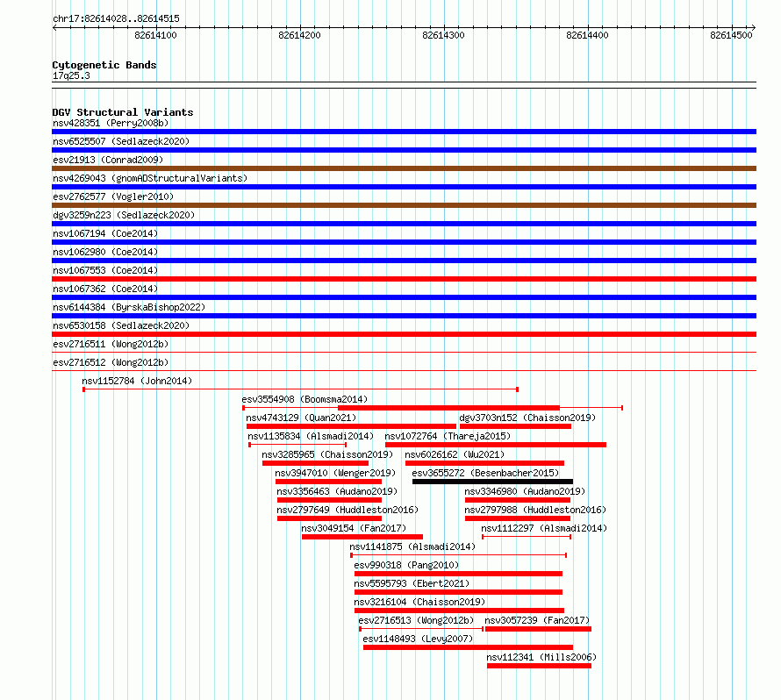Click the chr17:82614028..82614515 coordinates label
781x700 pixels.
116,18
